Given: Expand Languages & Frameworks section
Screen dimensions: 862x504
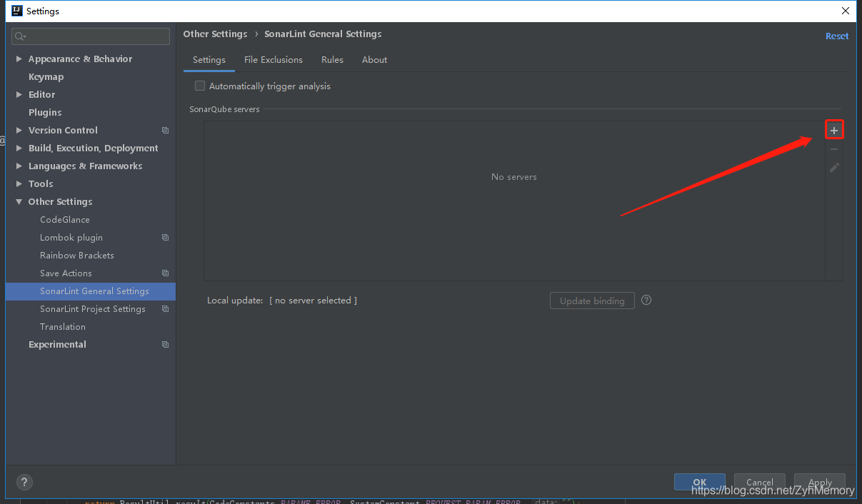Looking at the screenshot, I should coord(19,166).
